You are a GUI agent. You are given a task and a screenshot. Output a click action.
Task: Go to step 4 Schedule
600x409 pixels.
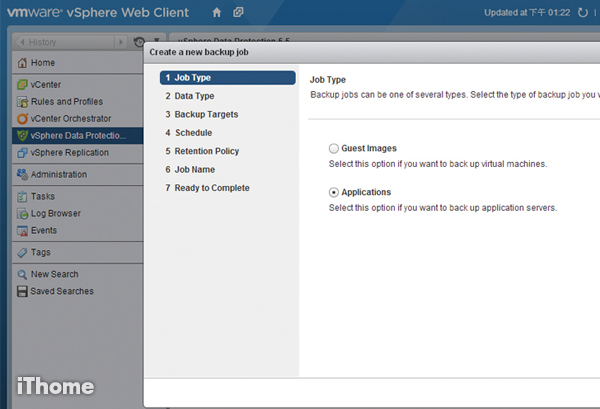193,133
